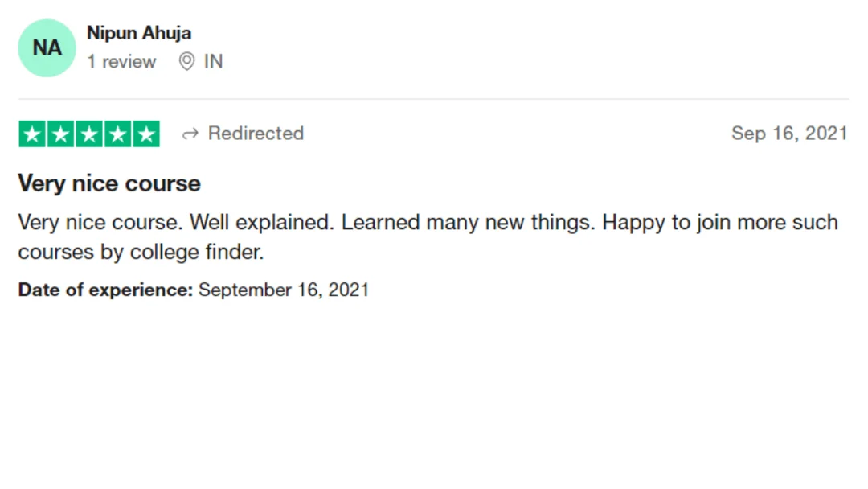The width and height of the screenshot is (868, 489).
Task: Click the fourth green rating star
Action: [118, 134]
